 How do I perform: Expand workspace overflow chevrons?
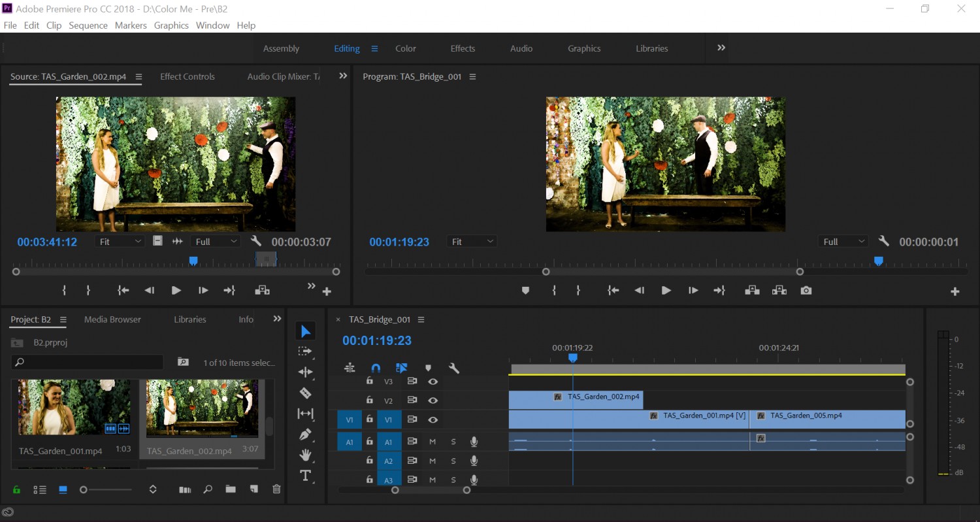point(721,48)
